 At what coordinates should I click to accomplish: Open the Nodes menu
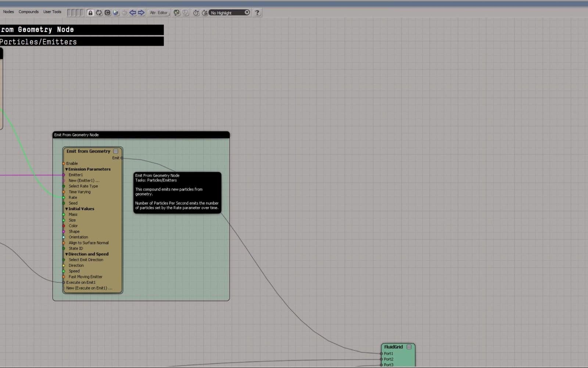8,12
